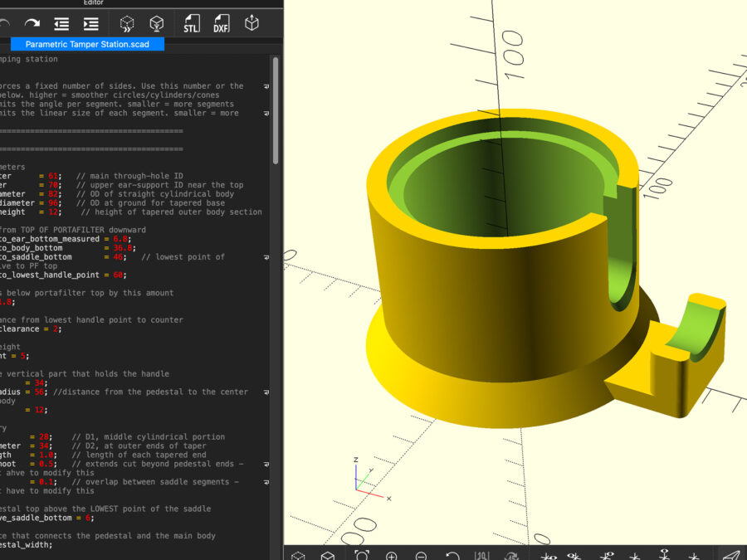Run Render with the hourglass cube icon

pyautogui.click(x=156, y=23)
